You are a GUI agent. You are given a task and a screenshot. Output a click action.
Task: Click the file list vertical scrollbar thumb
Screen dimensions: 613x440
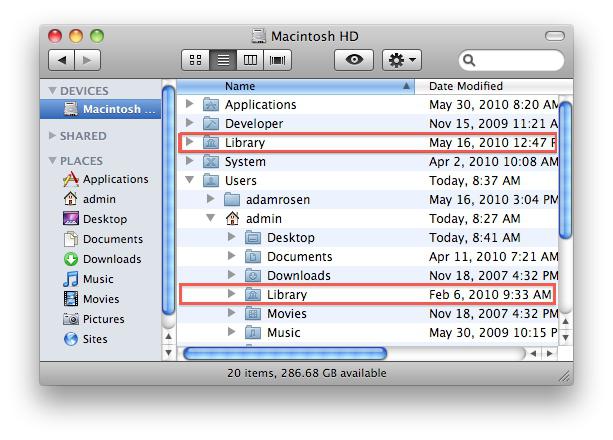pyautogui.click(x=565, y=169)
